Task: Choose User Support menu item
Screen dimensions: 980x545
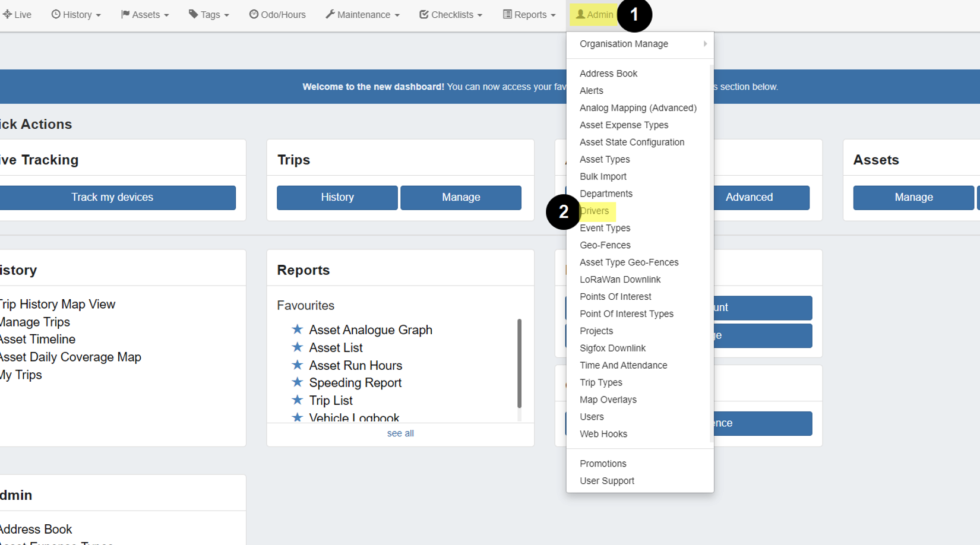Action: (607, 481)
